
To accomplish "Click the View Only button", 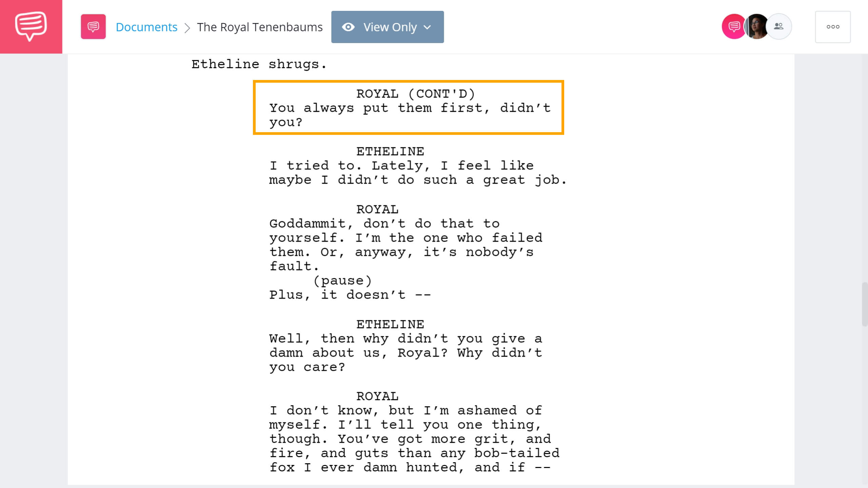I will (388, 27).
